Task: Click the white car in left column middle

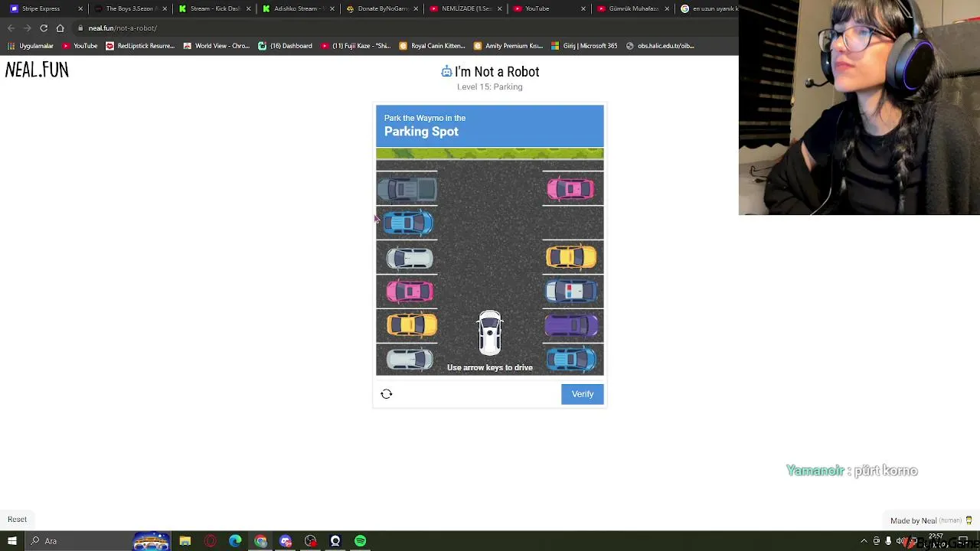Action: [x=410, y=258]
